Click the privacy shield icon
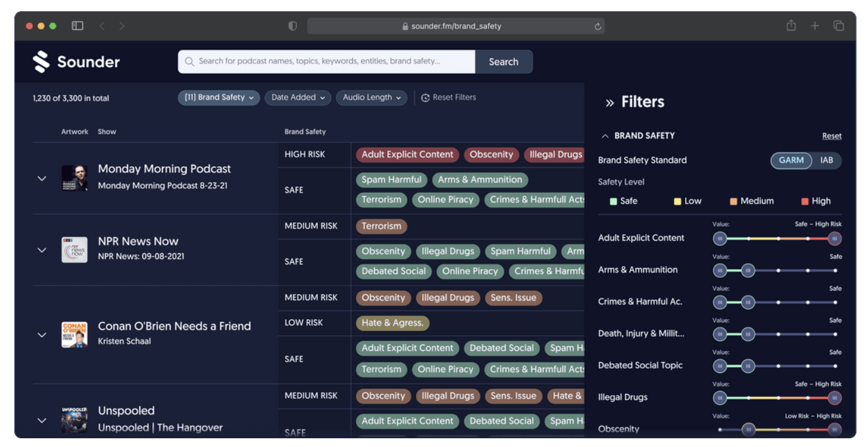The image size is (868, 447). point(292,26)
